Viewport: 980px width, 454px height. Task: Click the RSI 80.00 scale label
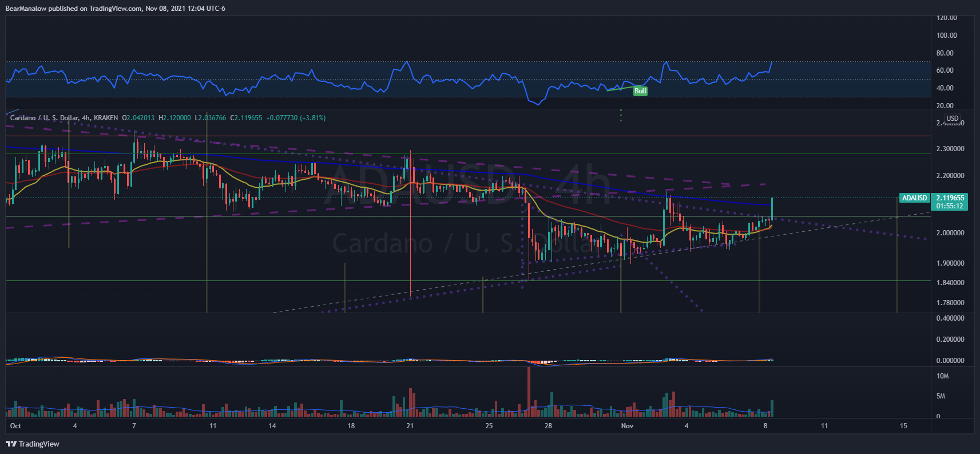click(945, 53)
